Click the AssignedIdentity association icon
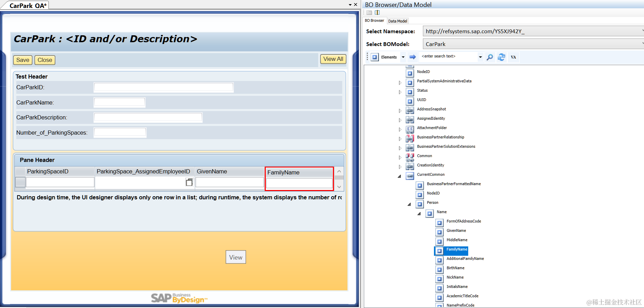Viewport: 644px width, 308px height. click(x=410, y=120)
